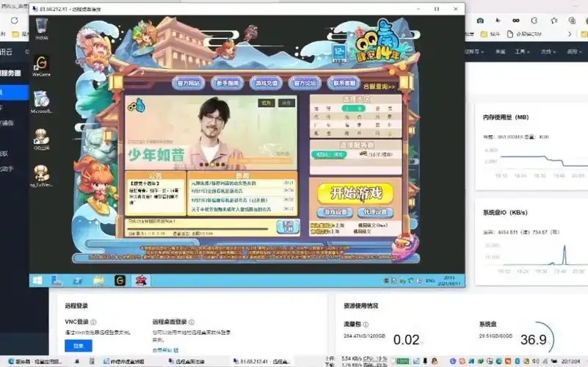
Task: Open Recycle Bin on remote desktop
Action: (41, 29)
